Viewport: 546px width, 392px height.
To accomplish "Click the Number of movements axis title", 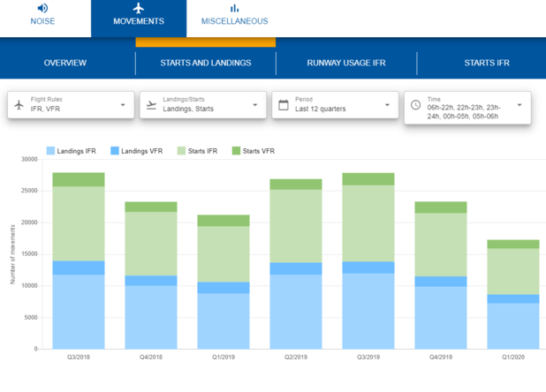I will 13,254.
